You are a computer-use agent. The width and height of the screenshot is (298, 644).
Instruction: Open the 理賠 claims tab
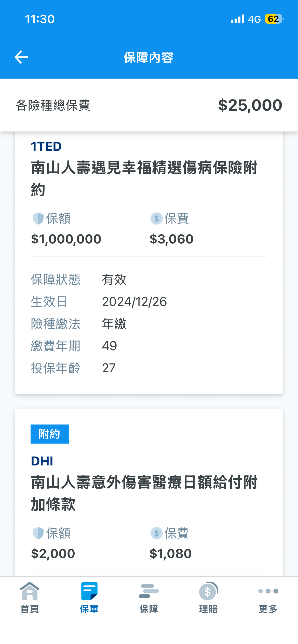pyautogui.click(x=208, y=597)
